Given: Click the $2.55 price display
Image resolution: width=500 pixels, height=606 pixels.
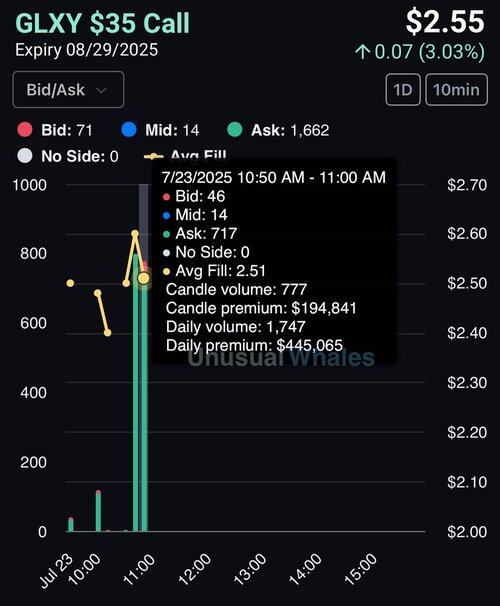Looking at the screenshot, I should coord(445,22).
